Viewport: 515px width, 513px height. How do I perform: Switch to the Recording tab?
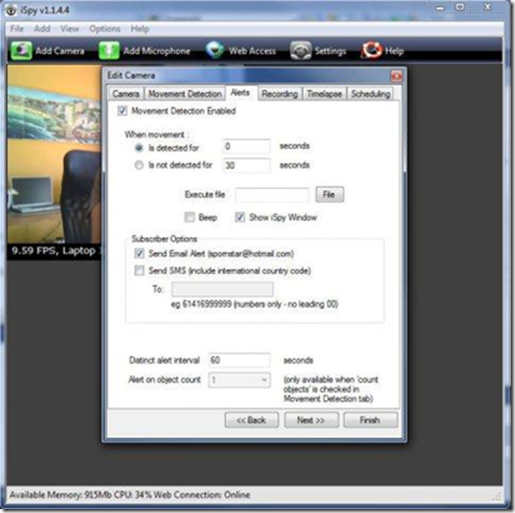pyautogui.click(x=279, y=94)
